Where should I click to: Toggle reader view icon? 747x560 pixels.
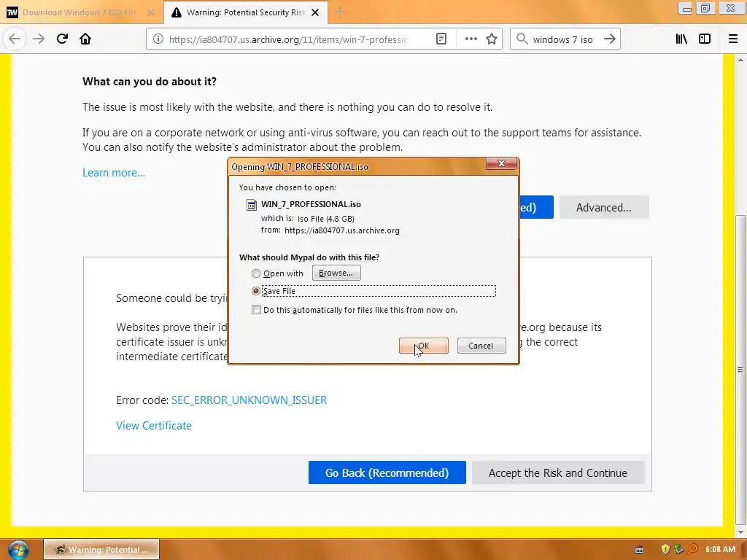pyautogui.click(x=441, y=39)
